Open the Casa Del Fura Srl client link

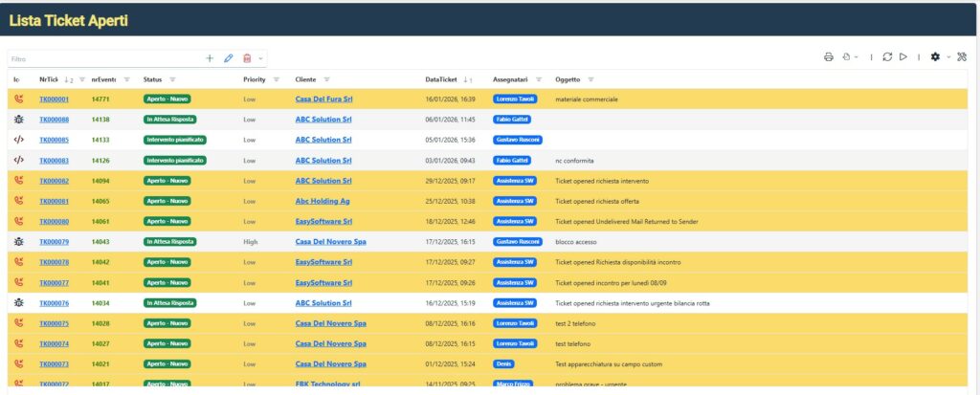[x=323, y=99]
